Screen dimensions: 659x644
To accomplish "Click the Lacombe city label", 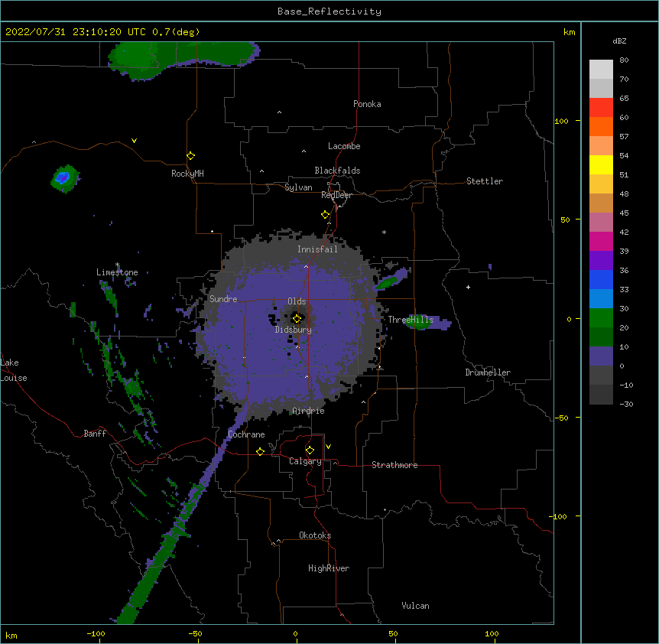I will [344, 146].
